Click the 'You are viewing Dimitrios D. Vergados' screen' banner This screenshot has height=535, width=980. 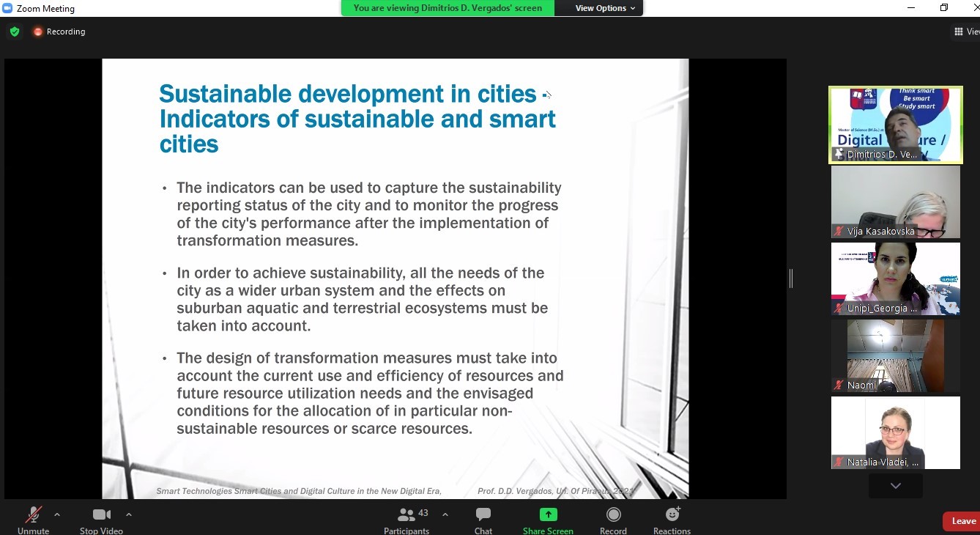tap(448, 8)
